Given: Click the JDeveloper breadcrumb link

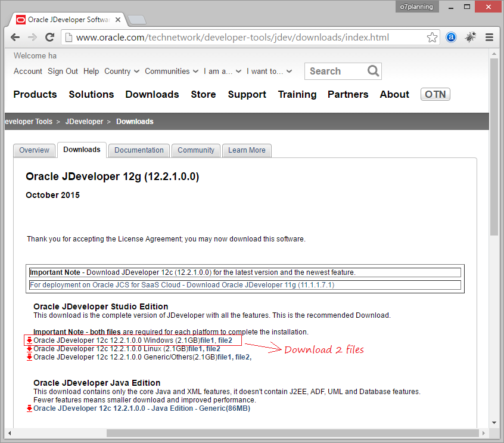Looking at the screenshot, I should pyautogui.click(x=84, y=122).
